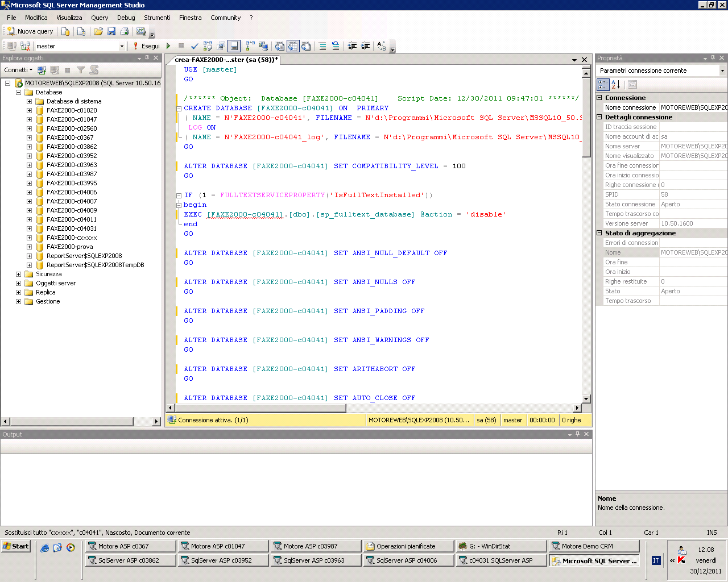Select ReportServer$SQLEXP2008TempDB database
The image size is (728, 582).
pyautogui.click(x=96, y=265)
